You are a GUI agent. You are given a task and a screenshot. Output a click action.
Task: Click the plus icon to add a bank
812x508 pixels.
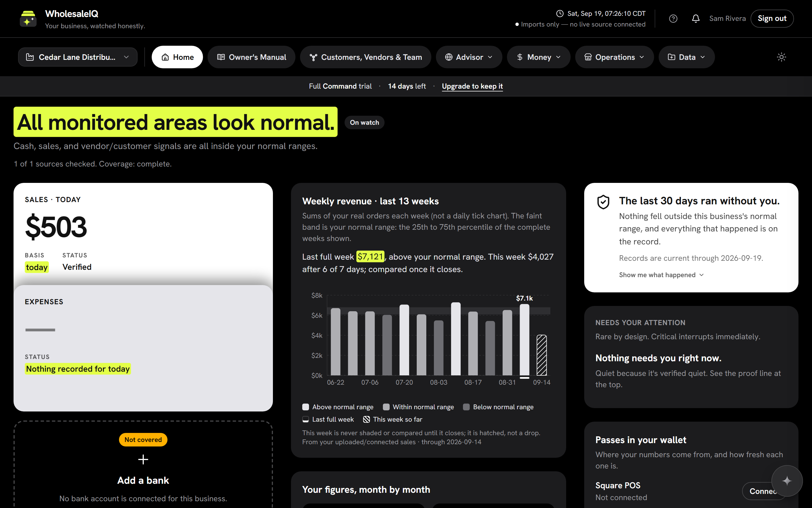[143, 459]
